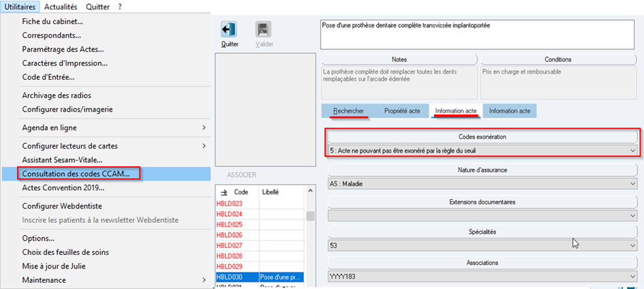Click the Extensions documentaires header button
The height and width of the screenshot is (289, 644).
click(x=482, y=202)
